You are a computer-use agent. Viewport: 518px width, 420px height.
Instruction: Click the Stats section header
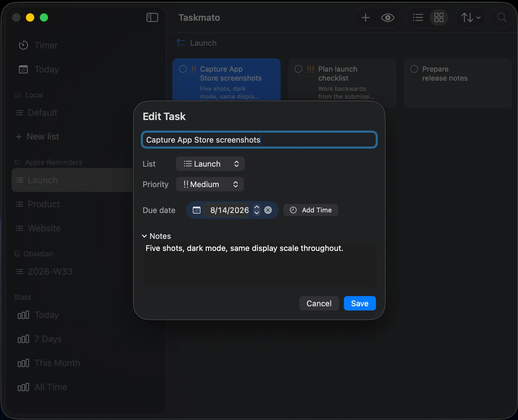[x=23, y=297]
